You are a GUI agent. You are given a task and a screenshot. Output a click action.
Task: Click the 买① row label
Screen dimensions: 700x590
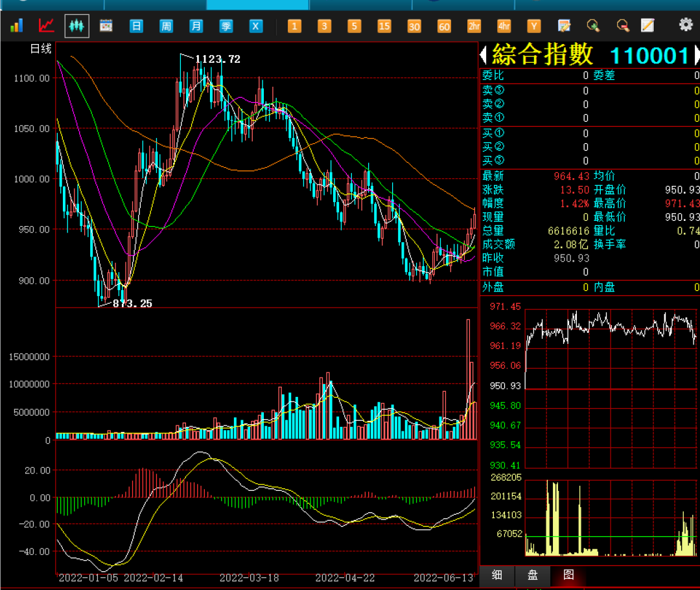point(493,133)
